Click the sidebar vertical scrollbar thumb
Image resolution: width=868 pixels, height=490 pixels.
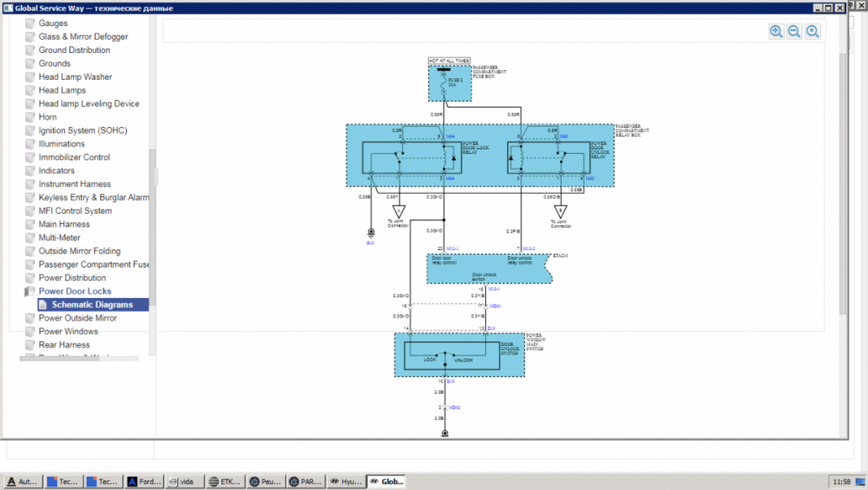152,228
